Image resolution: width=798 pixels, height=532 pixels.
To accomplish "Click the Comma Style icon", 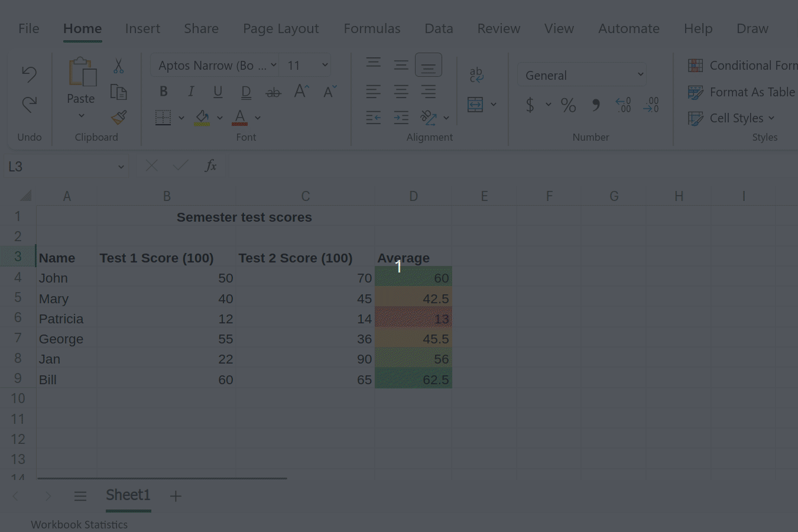I will pos(596,105).
